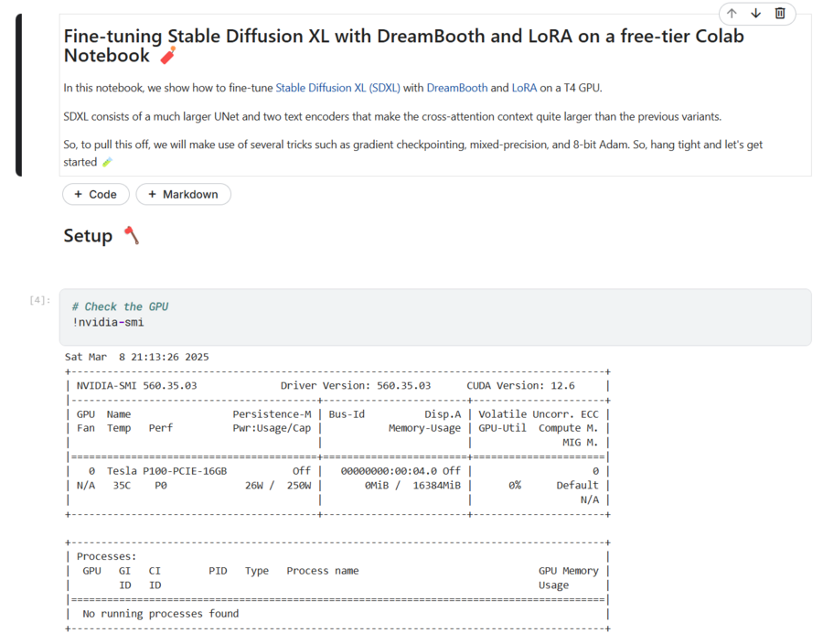Delete the cell with the trash icon
This screenshot has height=644, width=823.
[780, 14]
